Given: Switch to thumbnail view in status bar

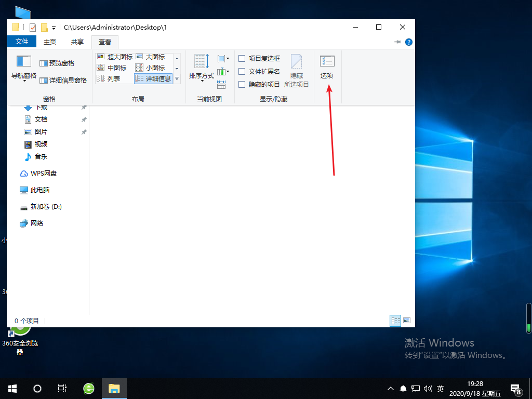Looking at the screenshot, I should pos(407,321).
